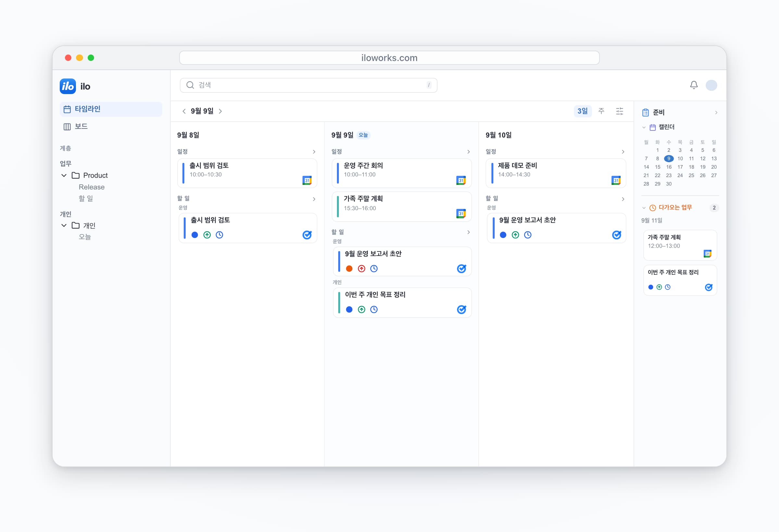Click orange status dot on 9월 9일 운영 보고서 초안

[x=349, y=269]
